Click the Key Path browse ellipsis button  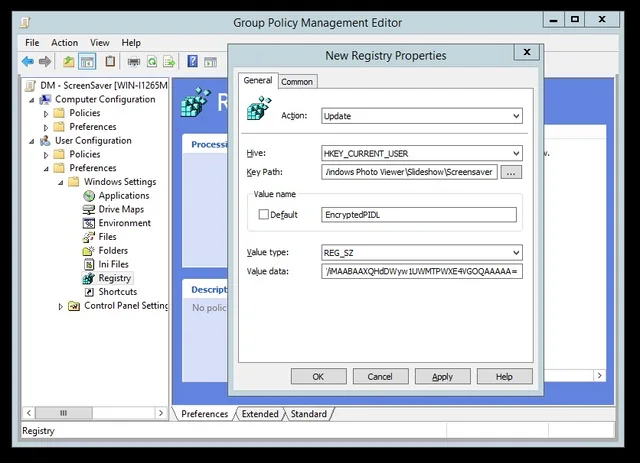511,172
